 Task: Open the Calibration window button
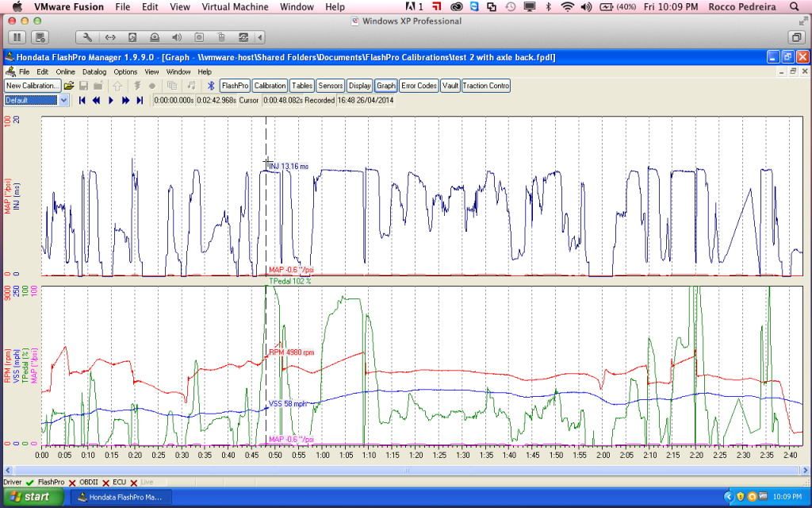tap(270, 86)
